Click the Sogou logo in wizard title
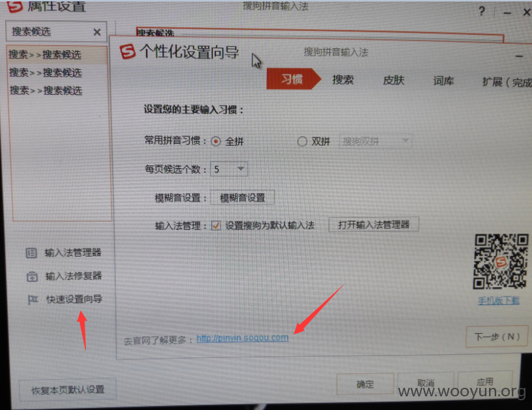This screenshot has width=532, height=410. 128,51
